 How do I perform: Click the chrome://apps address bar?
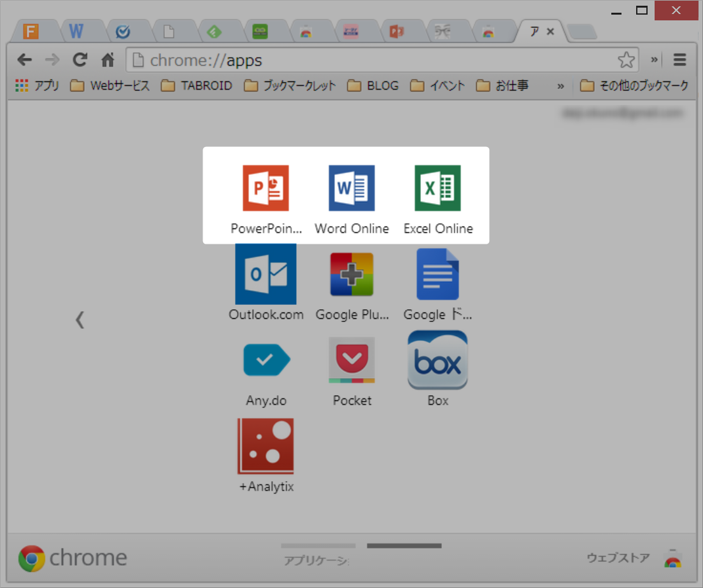click(382, 60)
